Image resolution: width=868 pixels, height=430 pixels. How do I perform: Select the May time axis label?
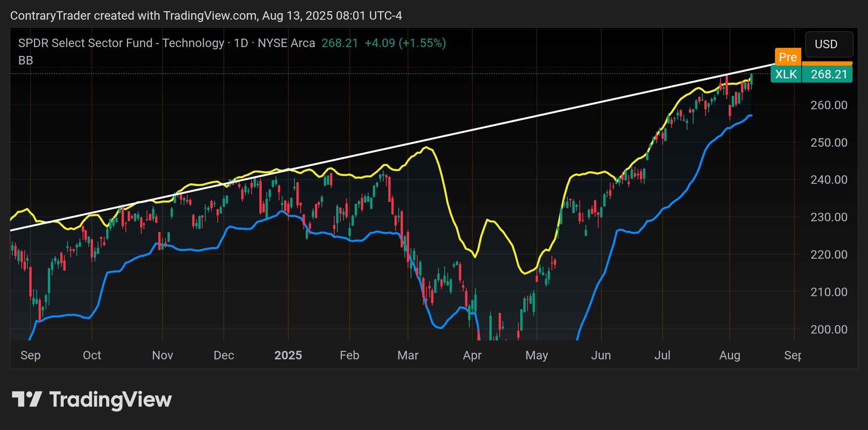point(536,355)
